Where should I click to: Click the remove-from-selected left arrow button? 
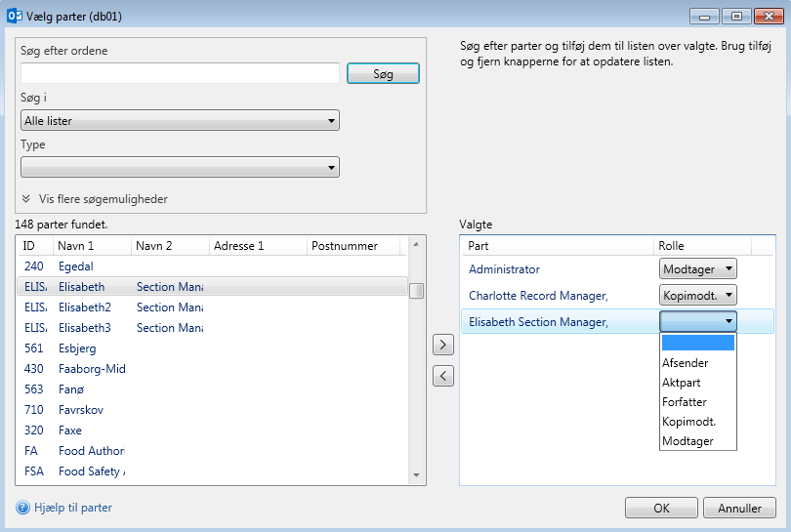(x=442, y=376)
